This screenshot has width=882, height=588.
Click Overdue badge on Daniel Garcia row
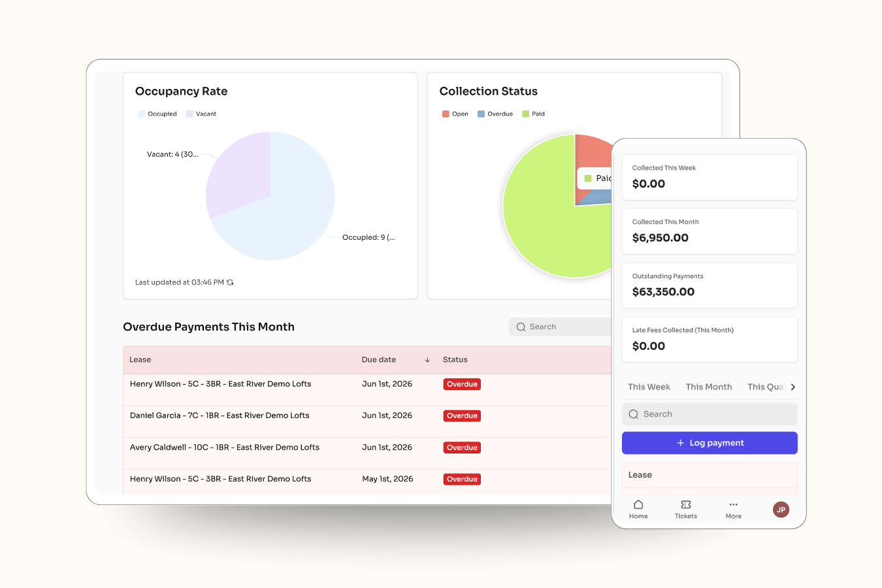[462, 416]
